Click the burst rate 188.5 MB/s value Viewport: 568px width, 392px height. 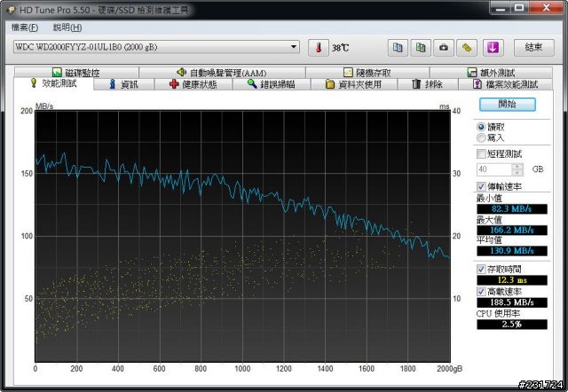coord(512,302)
